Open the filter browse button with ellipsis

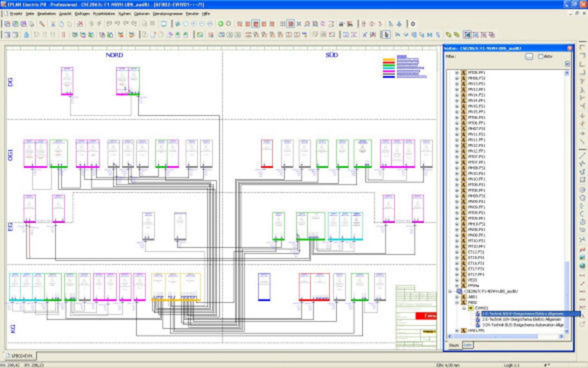coord(529,56)
